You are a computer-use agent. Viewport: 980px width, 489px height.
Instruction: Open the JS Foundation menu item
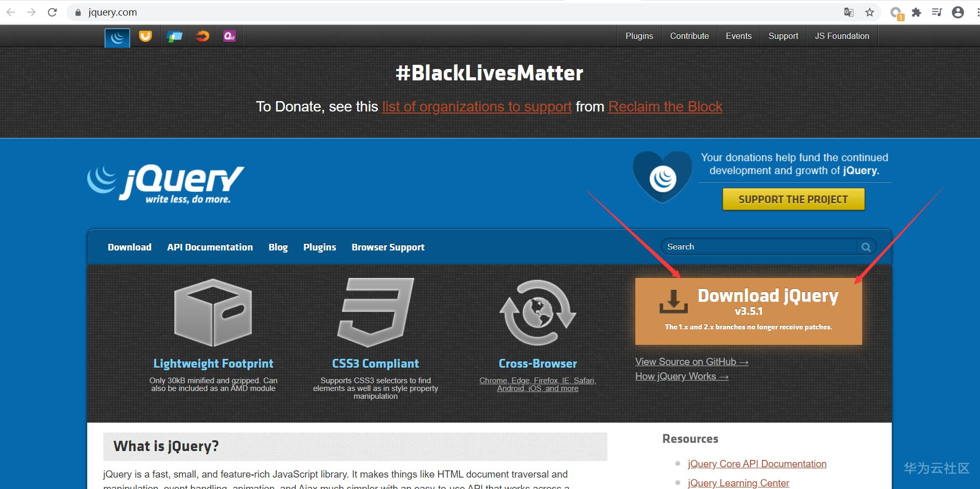coord(842,36)
